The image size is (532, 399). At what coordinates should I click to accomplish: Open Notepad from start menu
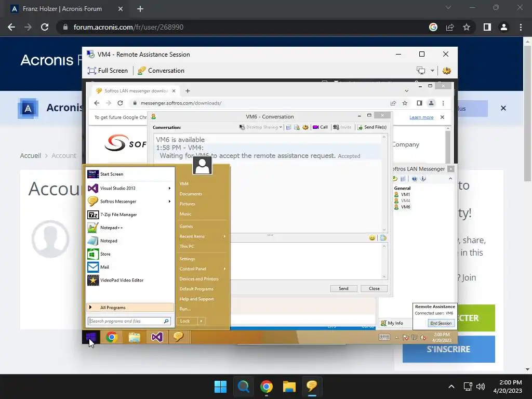tap(130, 241)
